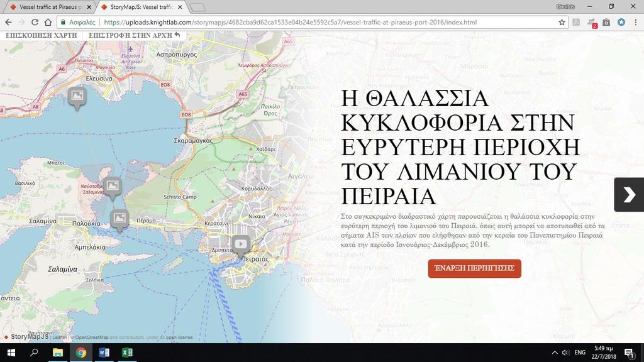Click the Αμπελάκια map label
The width and height of the screenshot is (644, 362).
(90, 247)
